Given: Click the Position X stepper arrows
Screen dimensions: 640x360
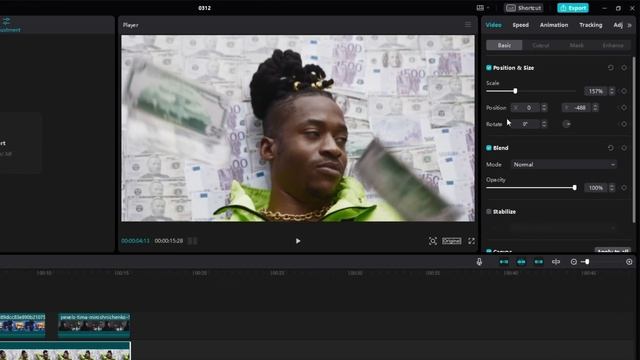Looking at the screenshot, I should point(544,108).
